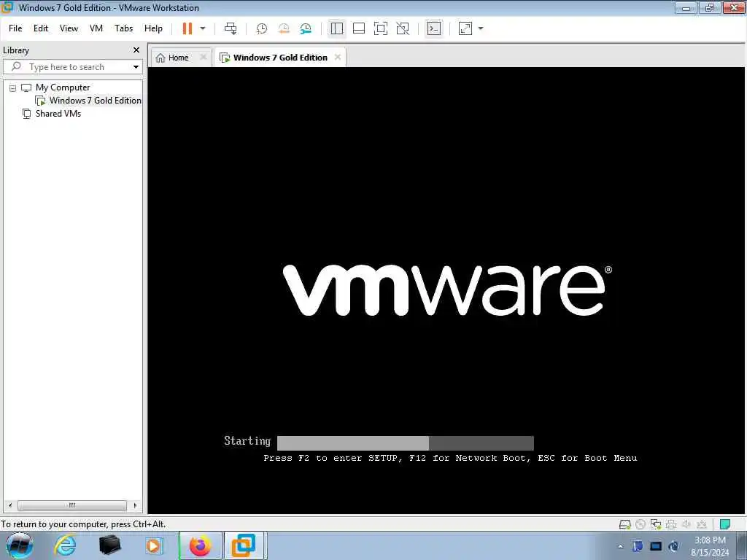Open the clock showing 3:08 PM

pos(710,546)
